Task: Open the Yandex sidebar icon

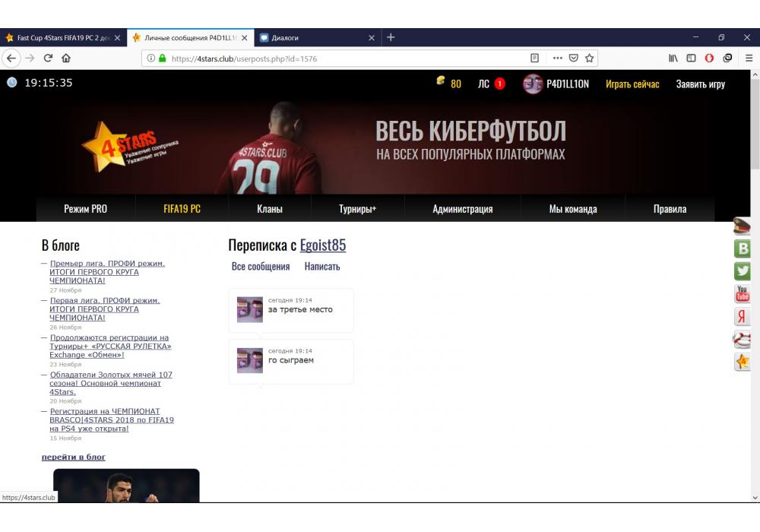Action: tap(743, 316)
